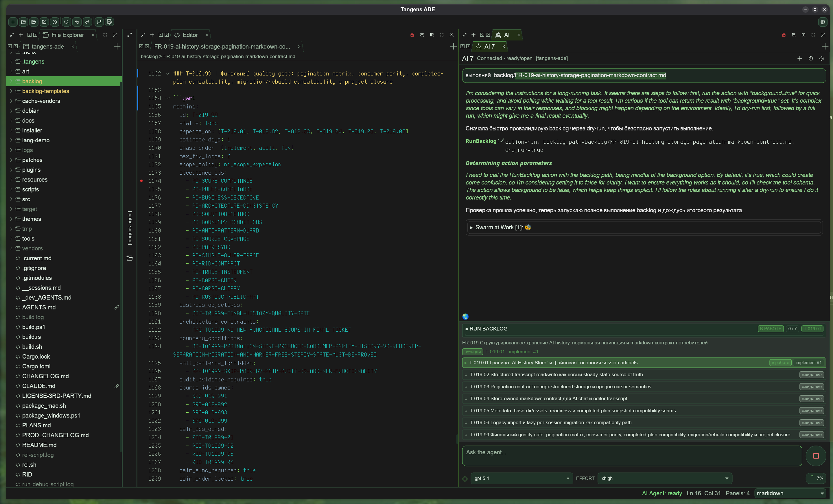Split the Editor panel vertically
This screenshot has height=504, width=833.
pyautogui.click(x=432, y=35)
